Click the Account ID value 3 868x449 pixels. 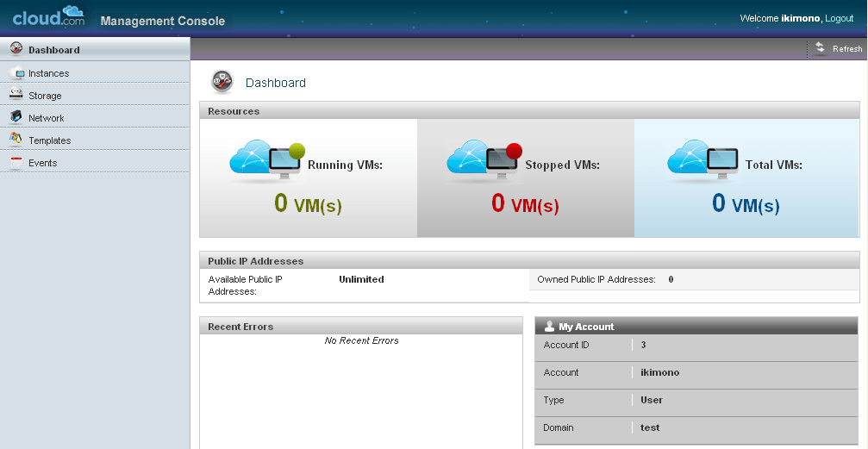643,345
